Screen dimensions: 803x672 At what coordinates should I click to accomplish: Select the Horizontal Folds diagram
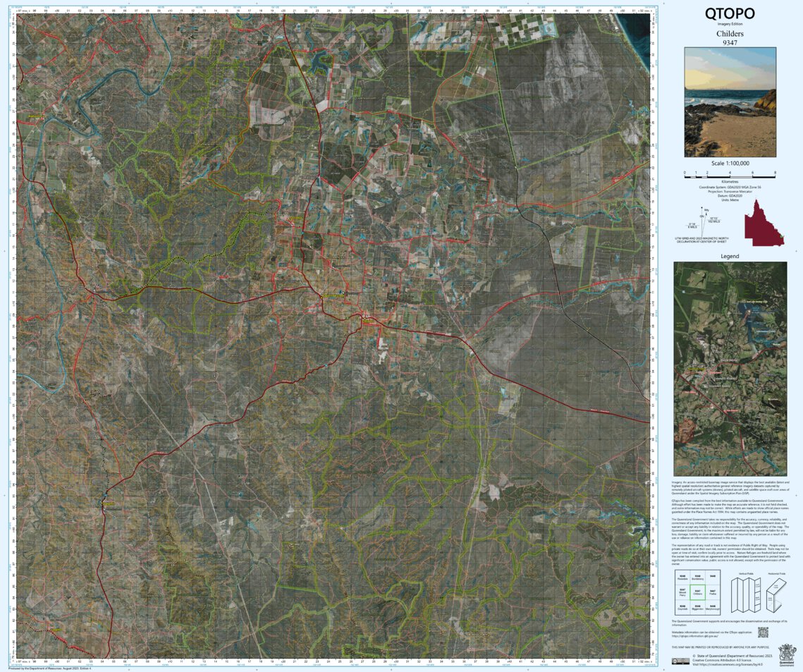pos(776,594)
